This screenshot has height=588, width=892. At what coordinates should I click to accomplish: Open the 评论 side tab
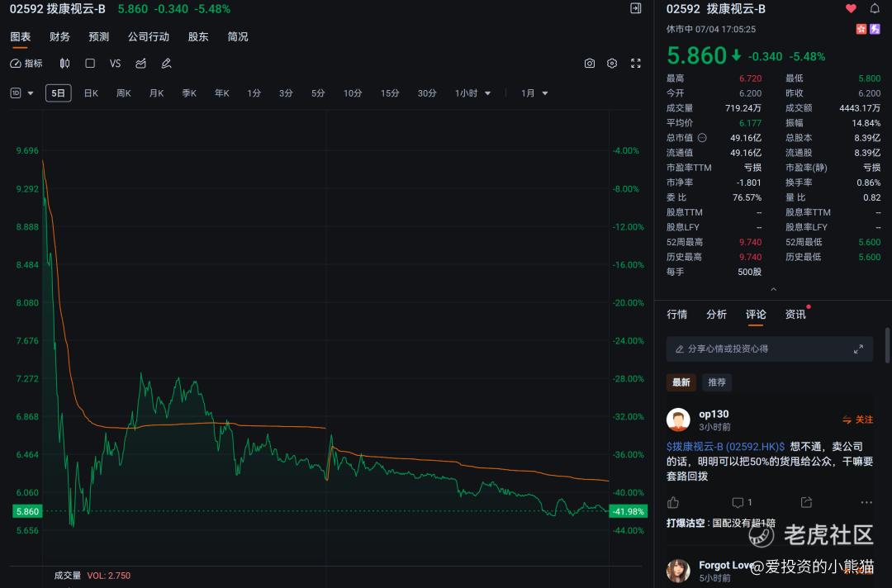coord(756,315)
